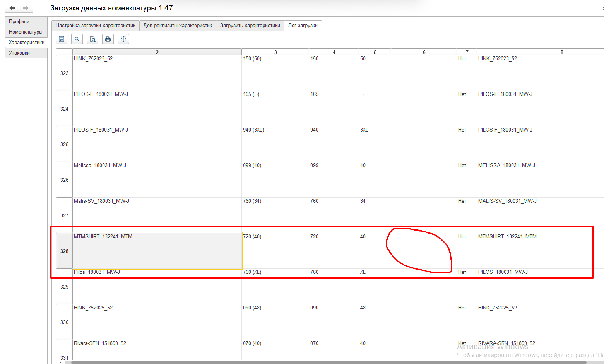Click Нет in the MTMSHIRT_132241_MTM row

point(467,251)
